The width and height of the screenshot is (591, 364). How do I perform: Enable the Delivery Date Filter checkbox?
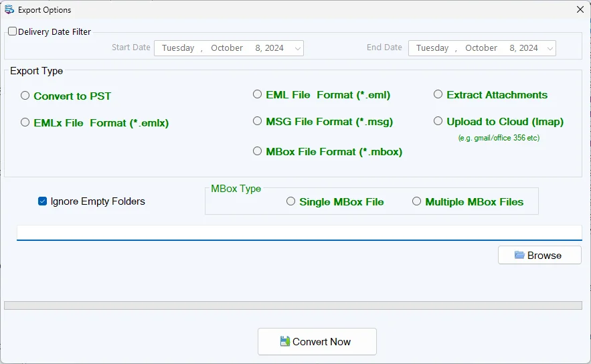click(13, 31)
